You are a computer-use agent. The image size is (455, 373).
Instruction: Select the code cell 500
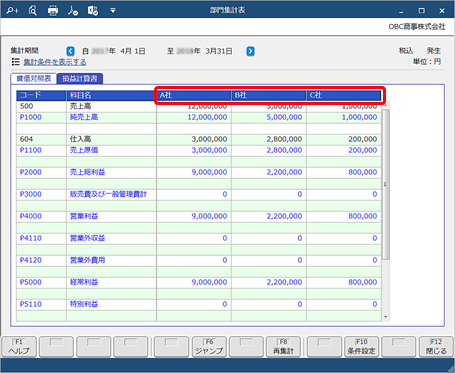pyautogui.click(x=41, y=106)
